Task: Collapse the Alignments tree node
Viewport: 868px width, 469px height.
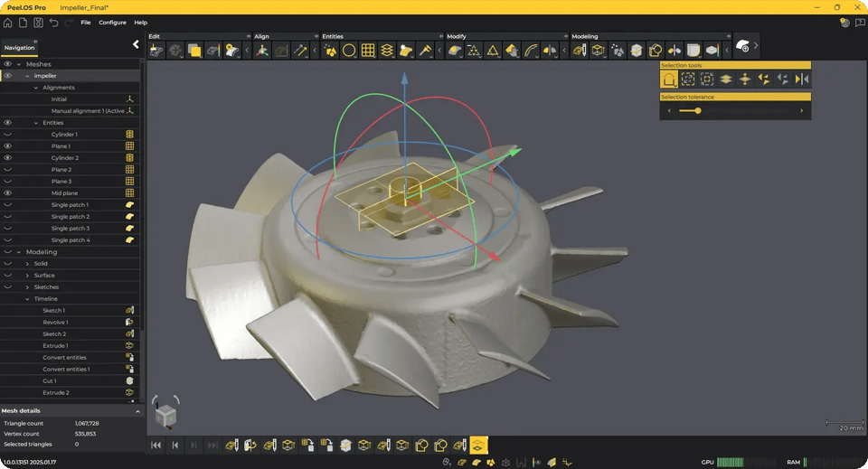Action: [36, 88]
